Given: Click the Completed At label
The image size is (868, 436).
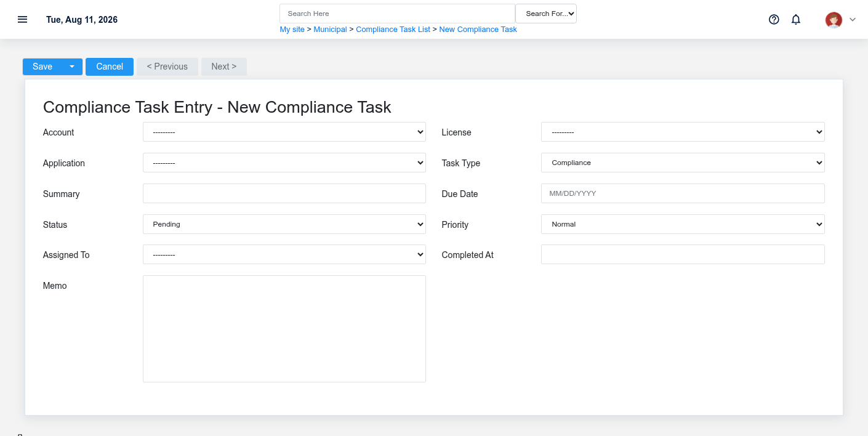Looking at the screenshot, I should pyautogui.click(x=468, y=255).
